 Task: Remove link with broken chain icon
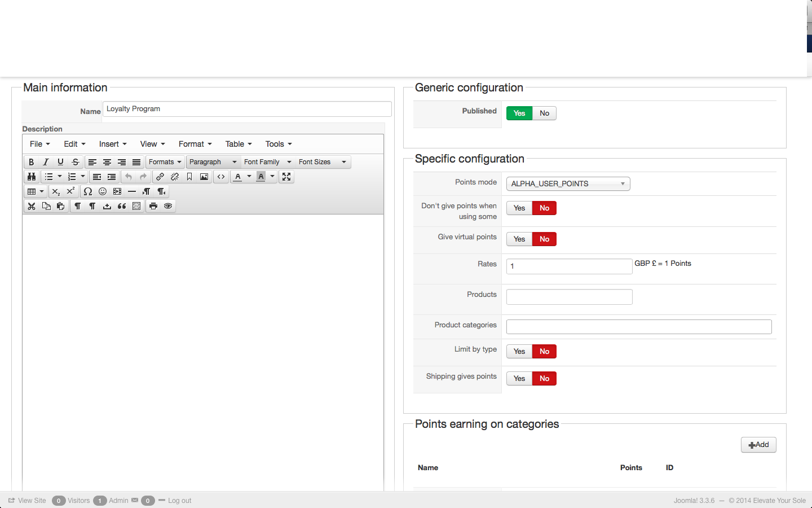pyautogui.click(x=175, y=177)
